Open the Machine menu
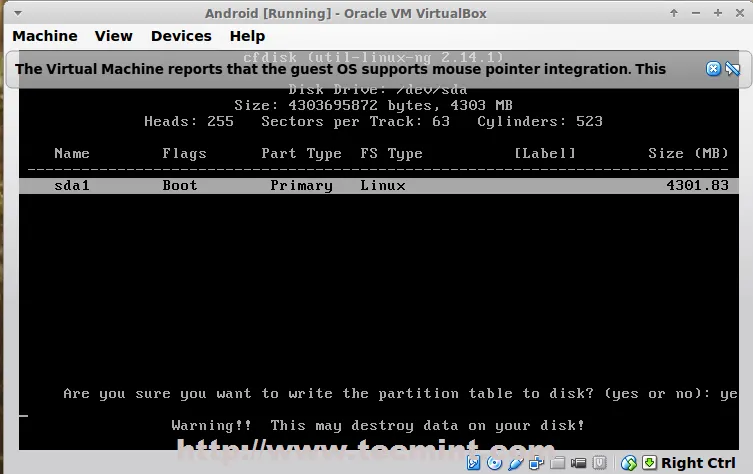The width and height of the screenshot is (753, 474). [x=45, y=36]
